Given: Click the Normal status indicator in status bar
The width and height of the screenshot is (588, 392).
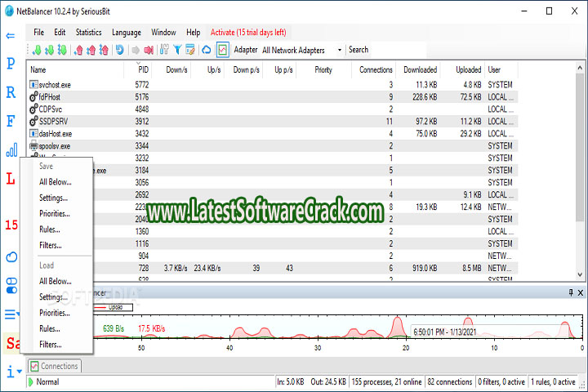Looking at the screenshot, I should pos(43,382).
